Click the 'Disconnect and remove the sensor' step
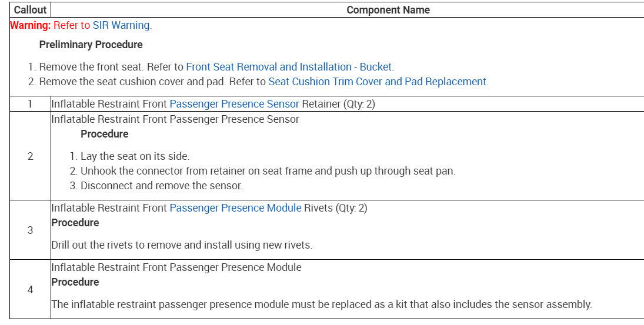Viewport: 644px width, 325px height. (161, 186)
